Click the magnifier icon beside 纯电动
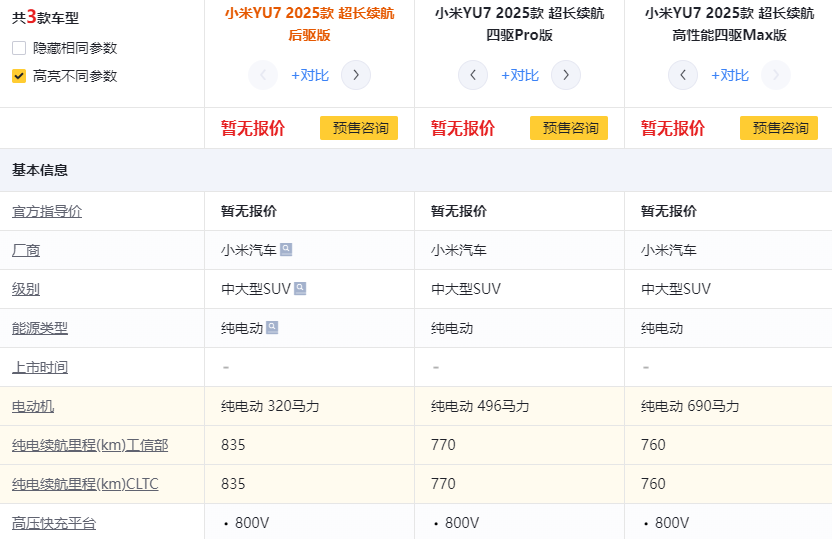 coord(272,327)
